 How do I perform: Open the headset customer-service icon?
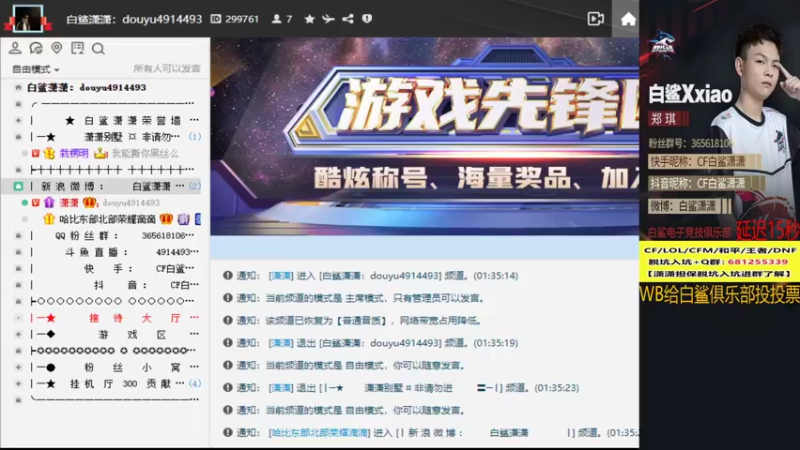point(36,48)
